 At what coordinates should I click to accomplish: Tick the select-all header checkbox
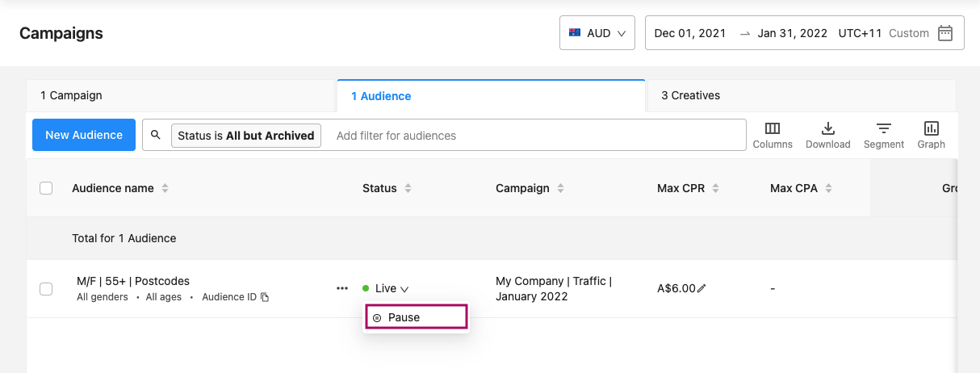tap(46, 188)
